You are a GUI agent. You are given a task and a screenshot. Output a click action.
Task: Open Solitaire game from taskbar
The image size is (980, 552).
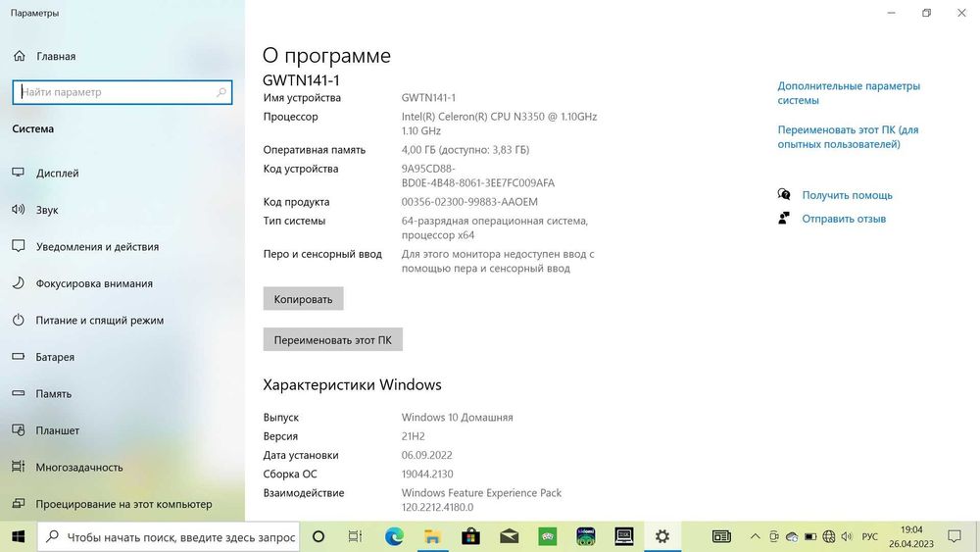[x=548, y=536]
